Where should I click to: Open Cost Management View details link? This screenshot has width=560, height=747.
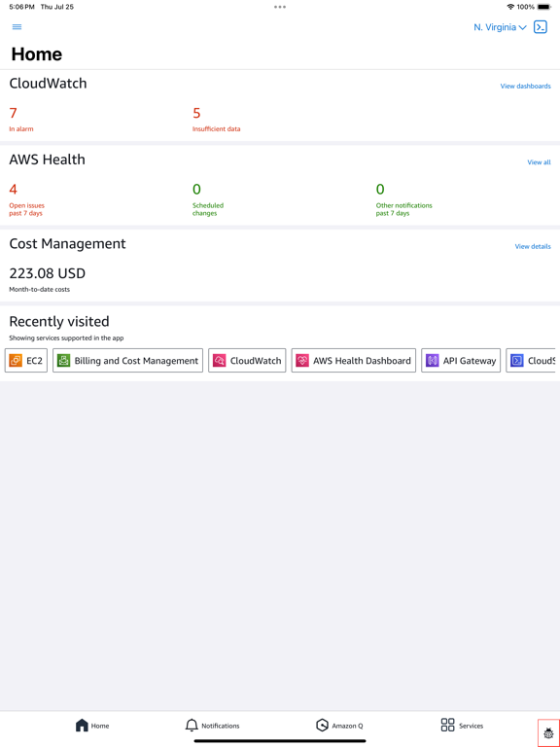click(533, 246)
